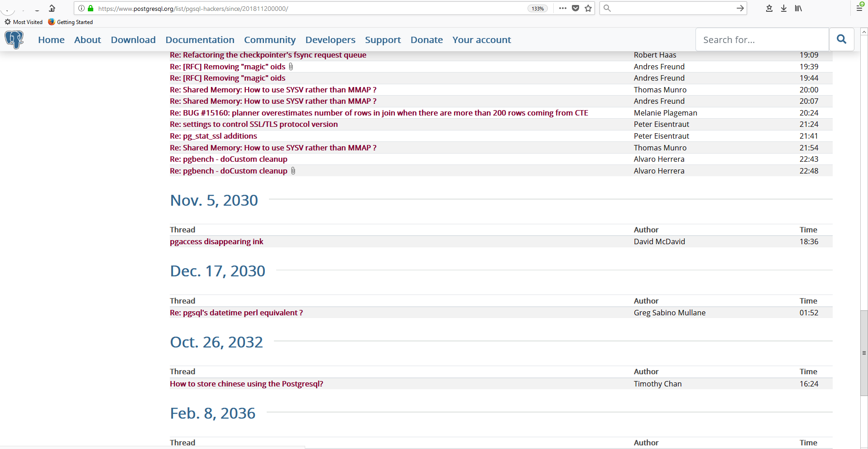
Task: Open the Download navigation link
Action: pos(133,40)
